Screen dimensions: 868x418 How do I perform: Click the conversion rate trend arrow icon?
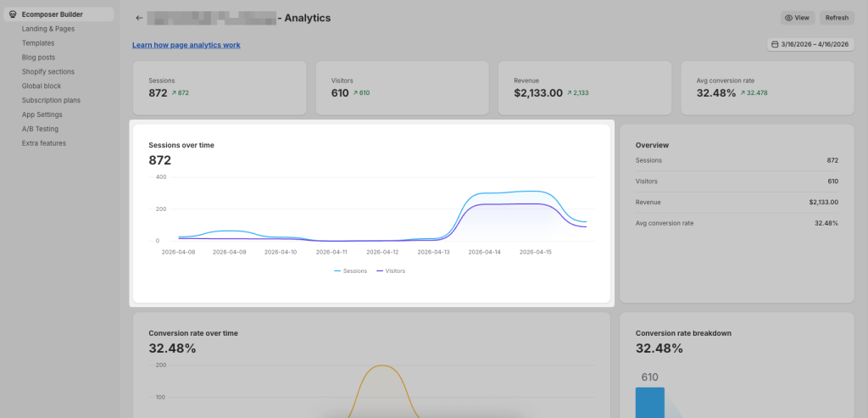[x=743, y=93]
